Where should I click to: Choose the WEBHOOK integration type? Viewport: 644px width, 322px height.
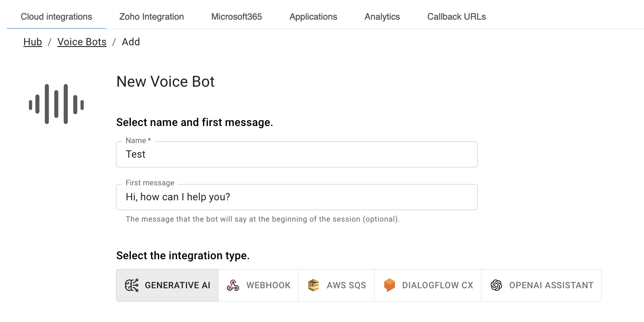(x=258, y=285)
